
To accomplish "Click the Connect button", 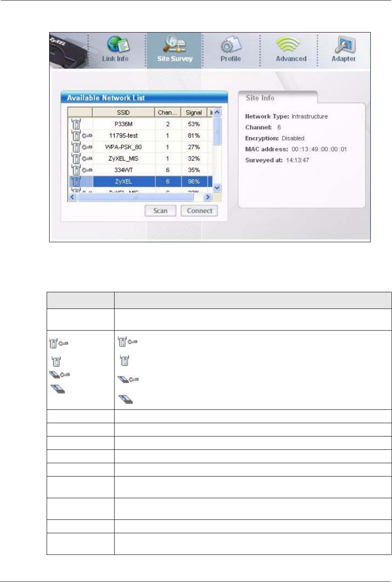I will pos(200,211).
